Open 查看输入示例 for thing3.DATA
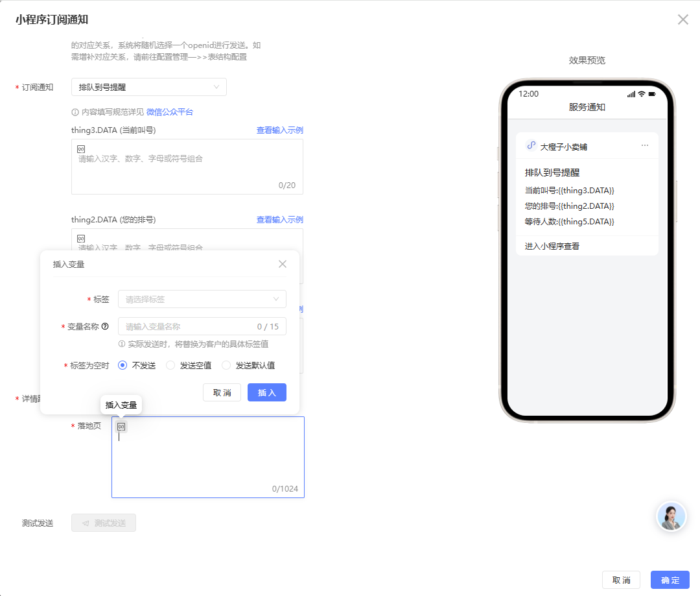Screen dimensions: 700x596 279,130
